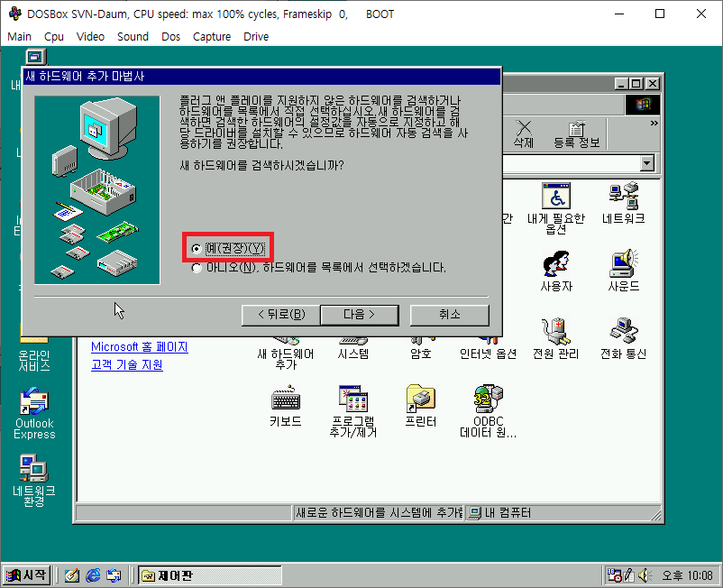Open the Outlook Express desktop icon
The image size is (723, 588).
click(34, 414)
